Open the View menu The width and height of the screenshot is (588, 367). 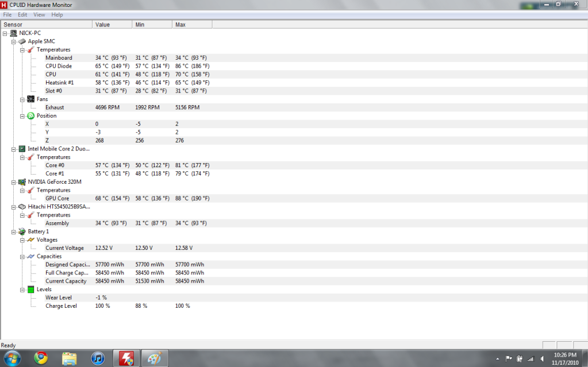(39, 14)
